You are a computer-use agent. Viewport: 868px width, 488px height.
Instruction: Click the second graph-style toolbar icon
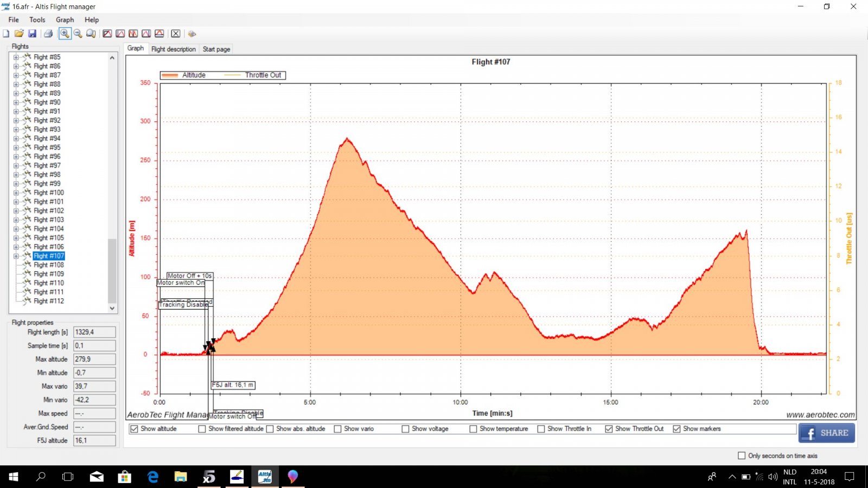click(x=120, y=34)
